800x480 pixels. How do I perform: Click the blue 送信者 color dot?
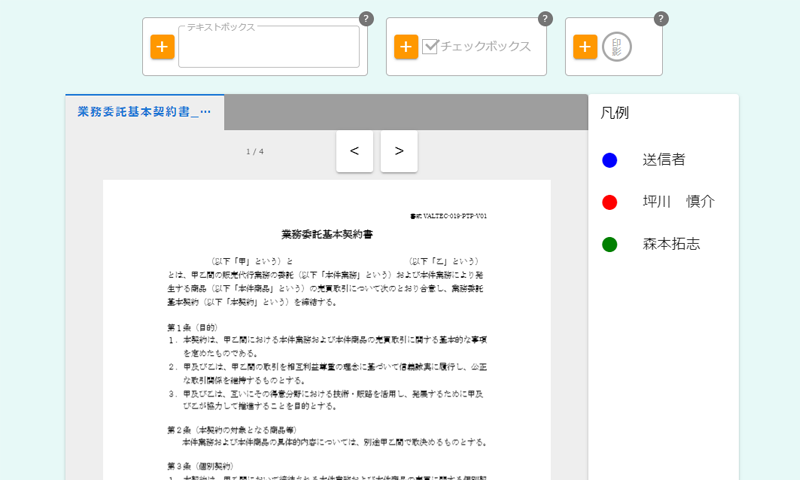(610, 160)
